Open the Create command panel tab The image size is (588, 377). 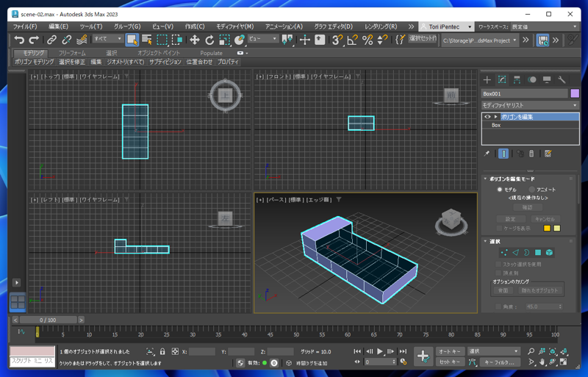[487, 79]
